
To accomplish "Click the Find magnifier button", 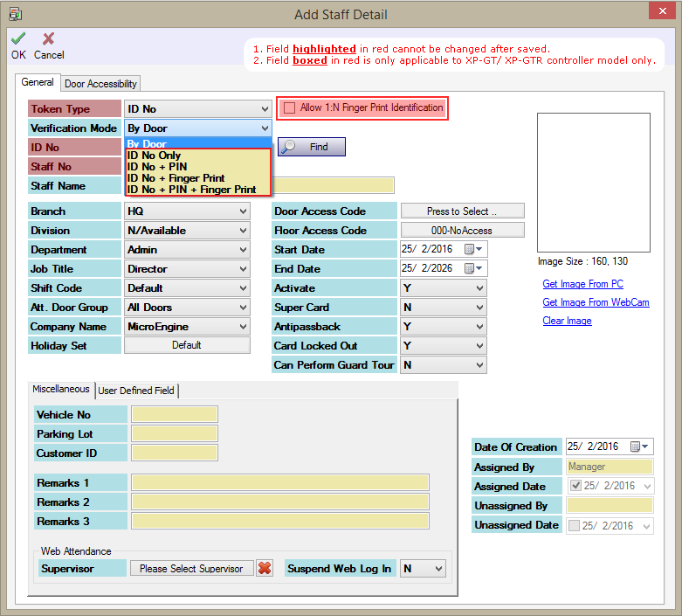I will pyautogui.click(x=312, y=147).
